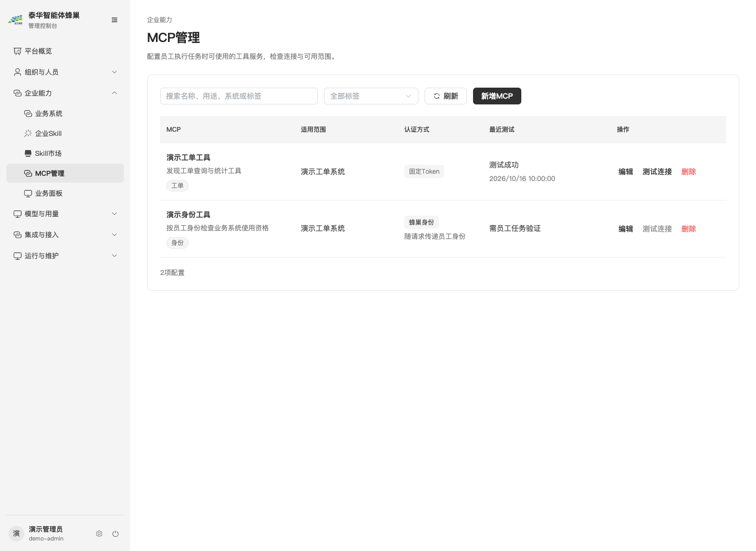Test connection for 演示工单工具
The image size is (756, 551).
coord(657,172)
